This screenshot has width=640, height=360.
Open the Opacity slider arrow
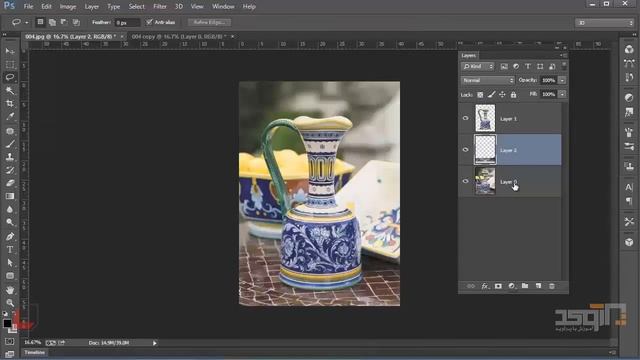(562, 80)
